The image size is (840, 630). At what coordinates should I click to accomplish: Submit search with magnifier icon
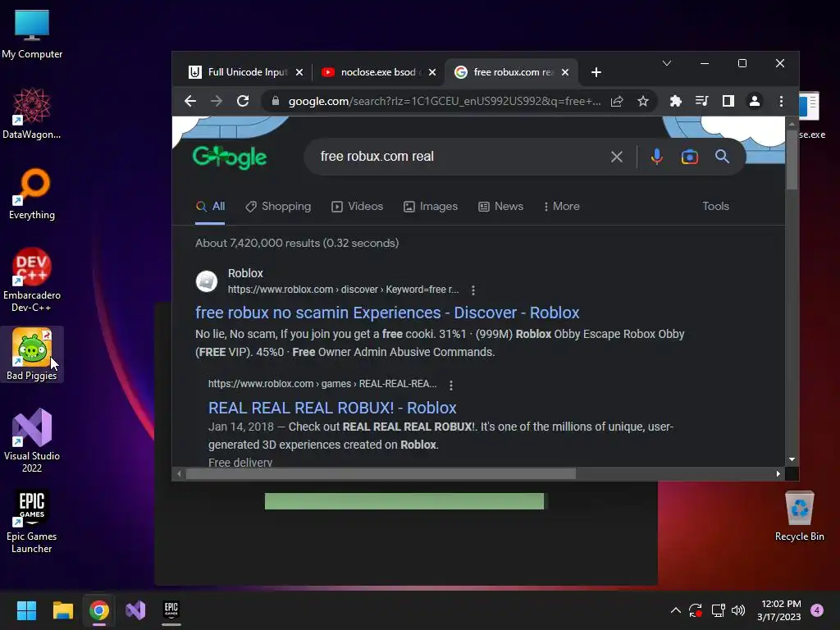[x=722, y=157]
